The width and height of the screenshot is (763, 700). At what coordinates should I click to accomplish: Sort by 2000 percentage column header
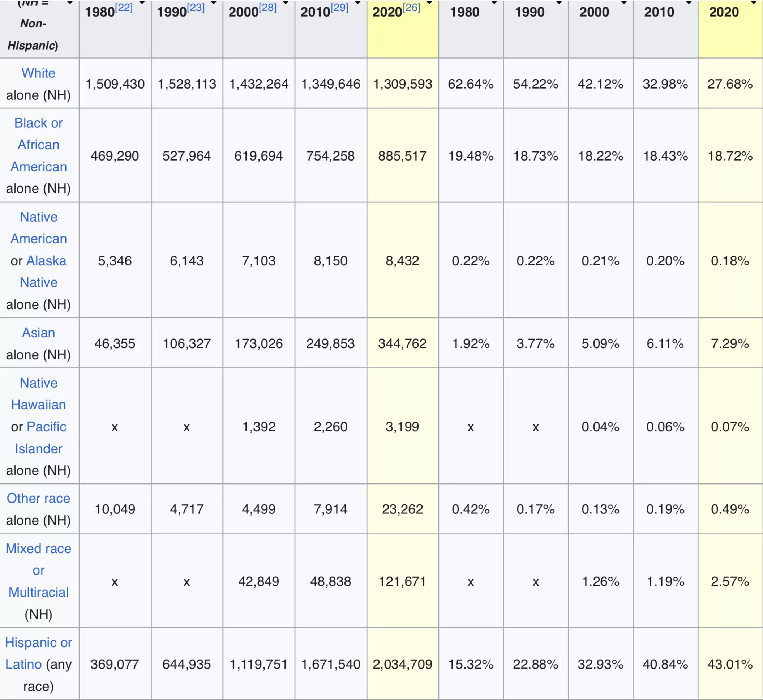coord(601,29)
